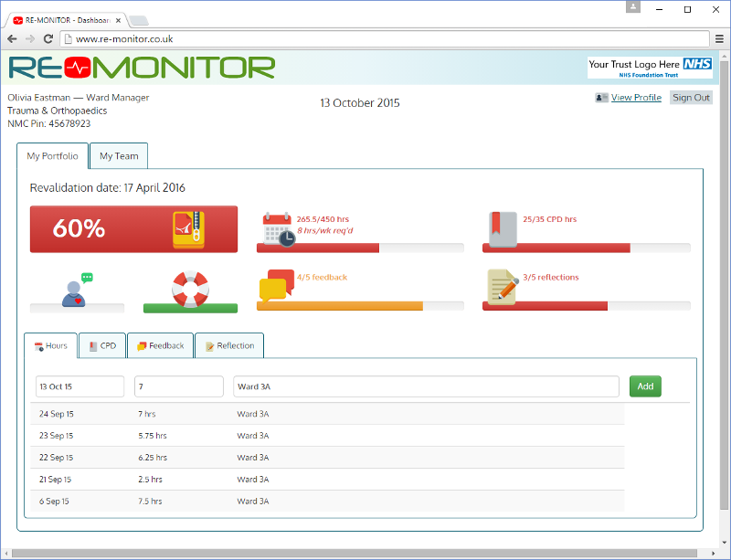Reload the page with refresh icon
This screenshot has width=731, height=560.
pyautogui.click(x=48, y=39)
